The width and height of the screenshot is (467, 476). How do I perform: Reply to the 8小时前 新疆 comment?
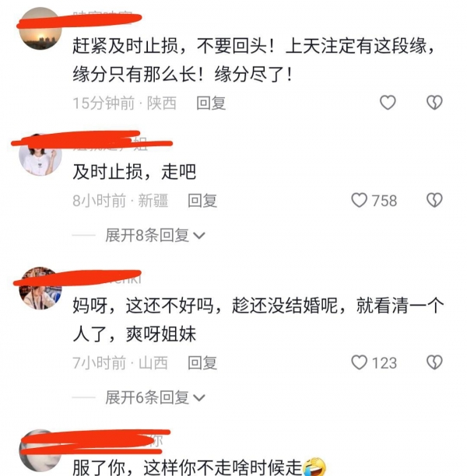[x=202, y=201]
